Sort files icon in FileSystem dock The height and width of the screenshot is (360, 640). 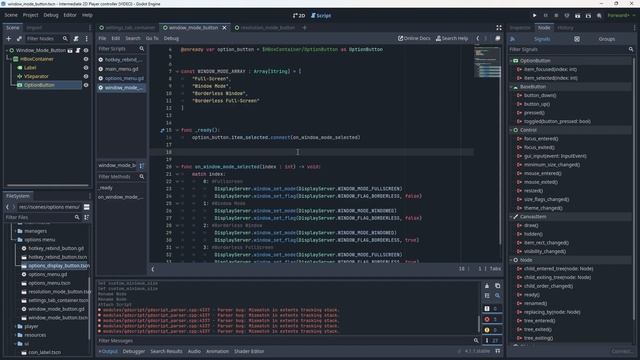[x=87, y=218]
